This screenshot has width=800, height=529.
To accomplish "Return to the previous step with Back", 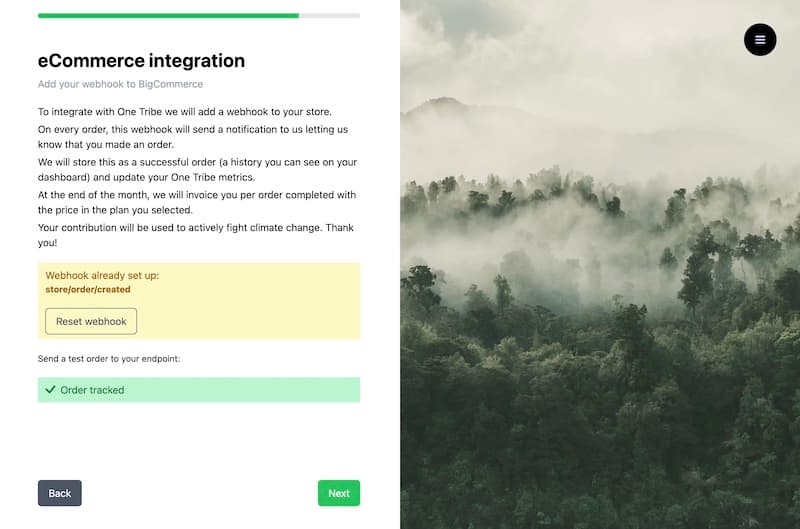I will pyautogui.click(x=60, y=493).
